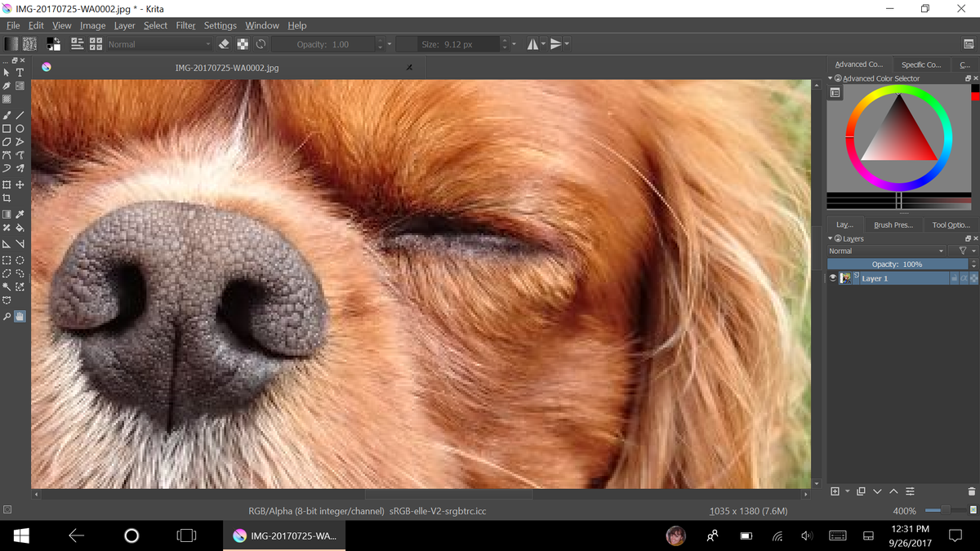980x551 pixels.
Task: Select the Freehand Brush tool
Action: pyautogui.click(x=7, y=114)
